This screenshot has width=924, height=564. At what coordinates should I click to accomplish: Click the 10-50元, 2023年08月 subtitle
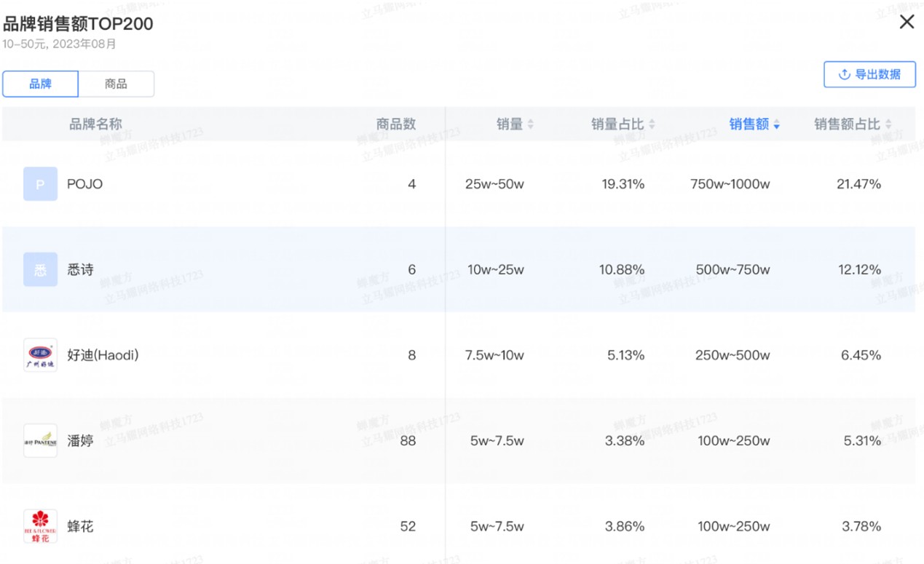[59, 44]
